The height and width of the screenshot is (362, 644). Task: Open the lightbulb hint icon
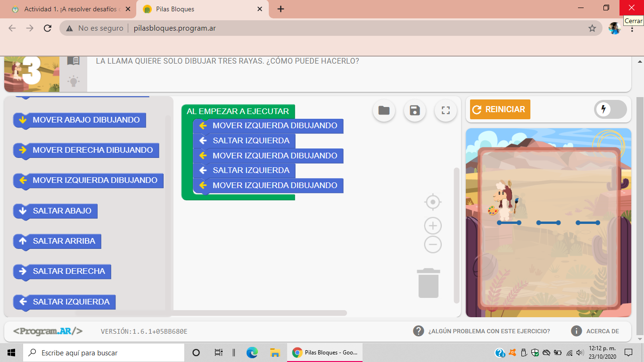coord(74,81)
